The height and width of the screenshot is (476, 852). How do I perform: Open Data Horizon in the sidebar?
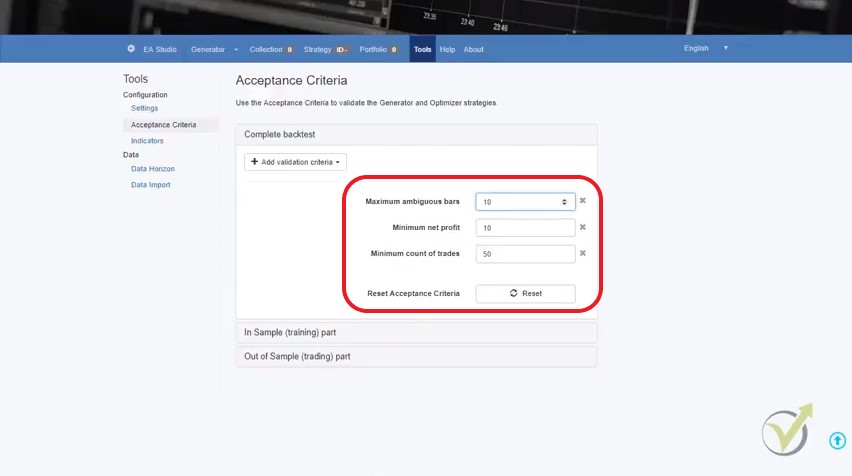click(x=153, y=169)
